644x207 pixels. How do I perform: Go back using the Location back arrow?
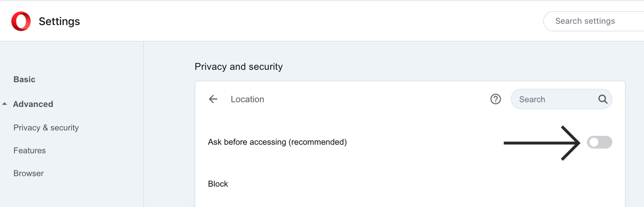[x=213, y=99]
